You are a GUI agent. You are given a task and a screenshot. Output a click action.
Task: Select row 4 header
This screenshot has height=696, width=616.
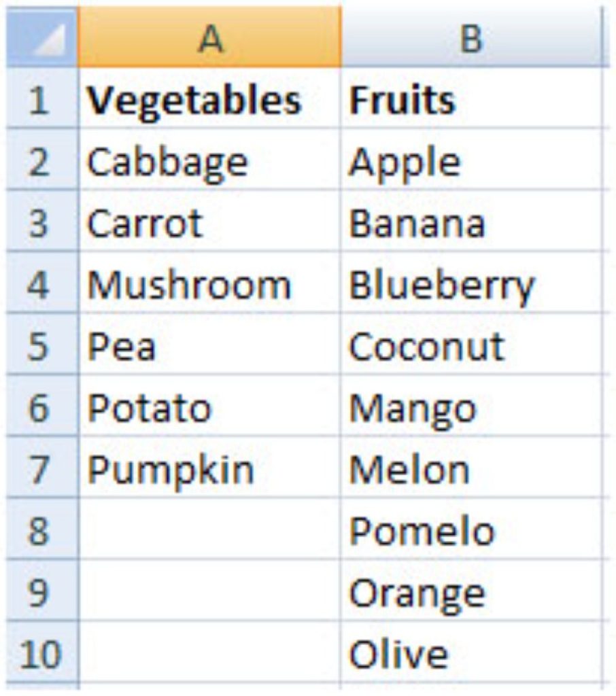click(42, 283)
